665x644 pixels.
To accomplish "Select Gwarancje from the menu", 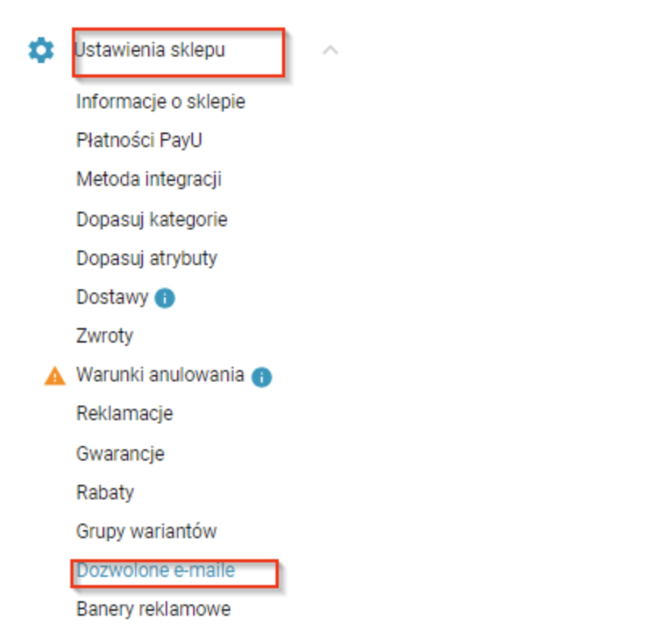I will coord(120,453).
